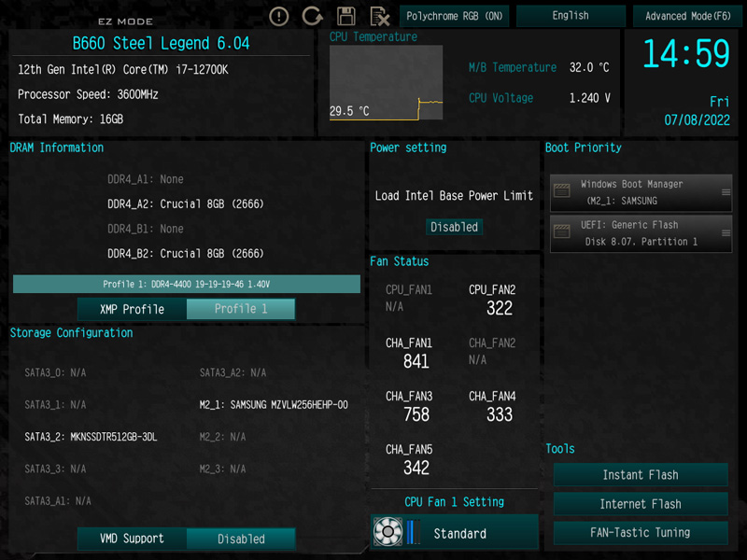This screenshot has width=747, height=560.
Task: Click the floppy disk save icon
Action: pyautogui.click(x=345, y=16)
